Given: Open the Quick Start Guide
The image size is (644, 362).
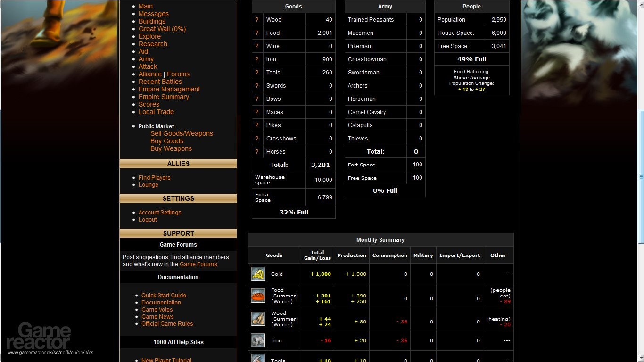Looking at the screenshot, I should (x=164, y=295).
